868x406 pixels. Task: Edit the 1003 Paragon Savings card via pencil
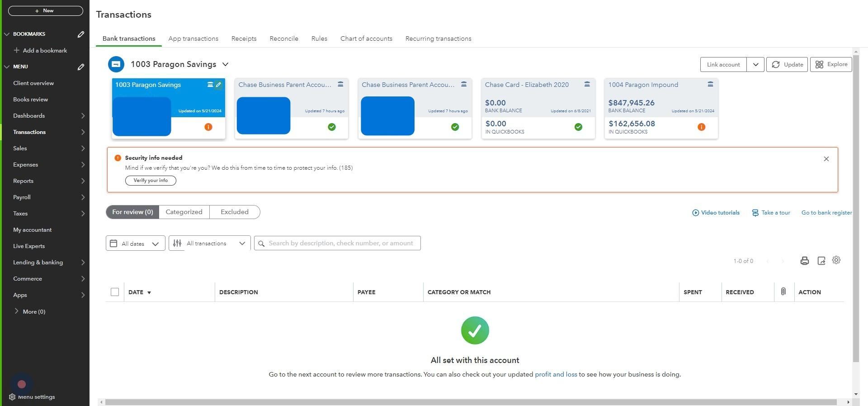point(218,85)
